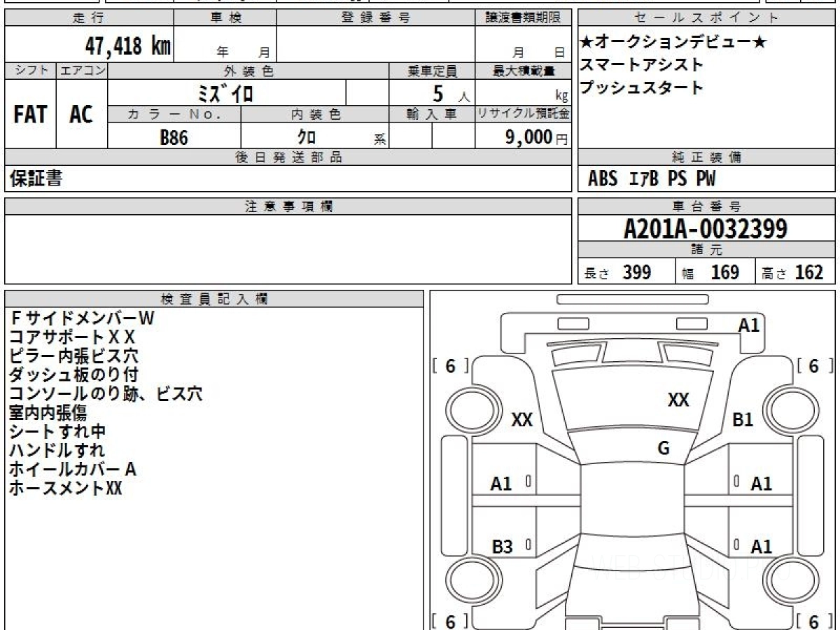Select the ABS エアB PS PW equipment text
Viewport: 840px width, 630px height.
pos(652,179)
